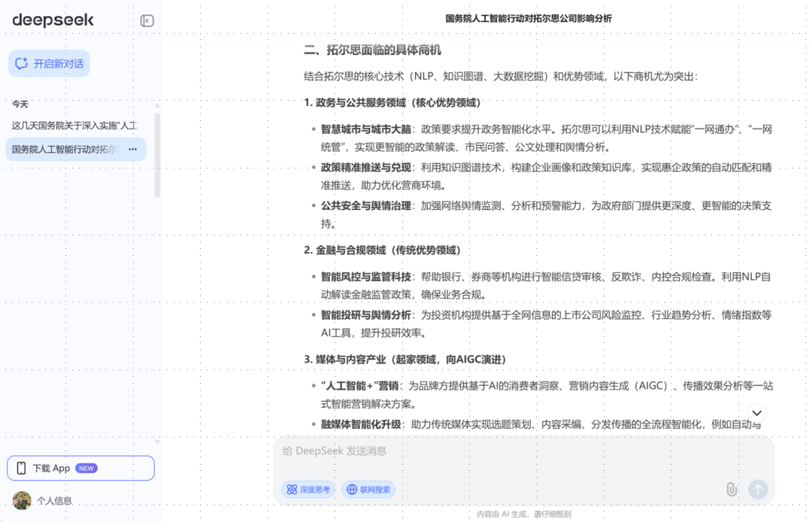Click subheading 2. 金融与合规领域
Image resolution: width=812 pixels, height=522 pixels.
(382, 250)
